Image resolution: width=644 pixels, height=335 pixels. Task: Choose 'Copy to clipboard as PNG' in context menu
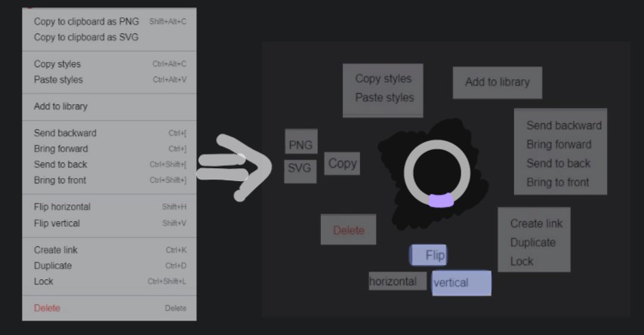tap(109, 21)
